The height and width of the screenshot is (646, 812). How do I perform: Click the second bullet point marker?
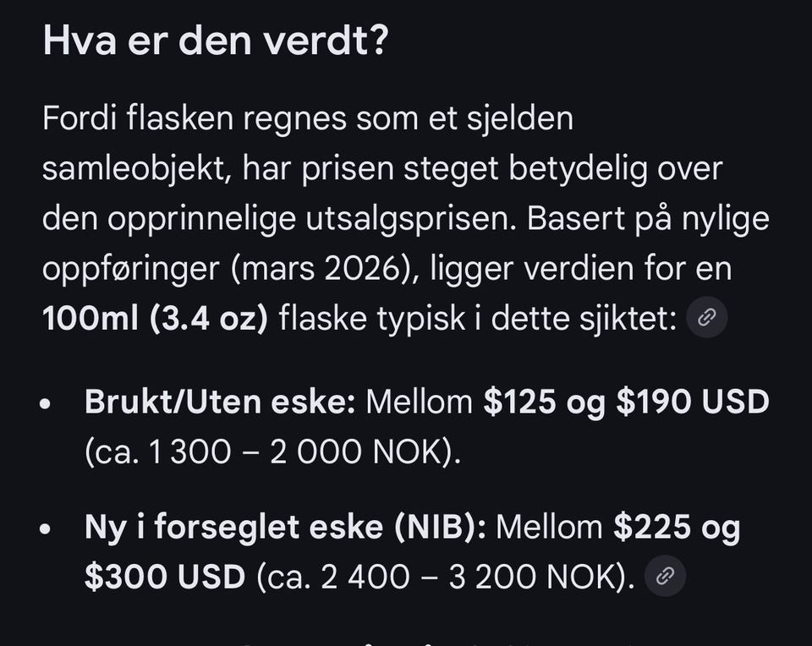click(46, 528)
